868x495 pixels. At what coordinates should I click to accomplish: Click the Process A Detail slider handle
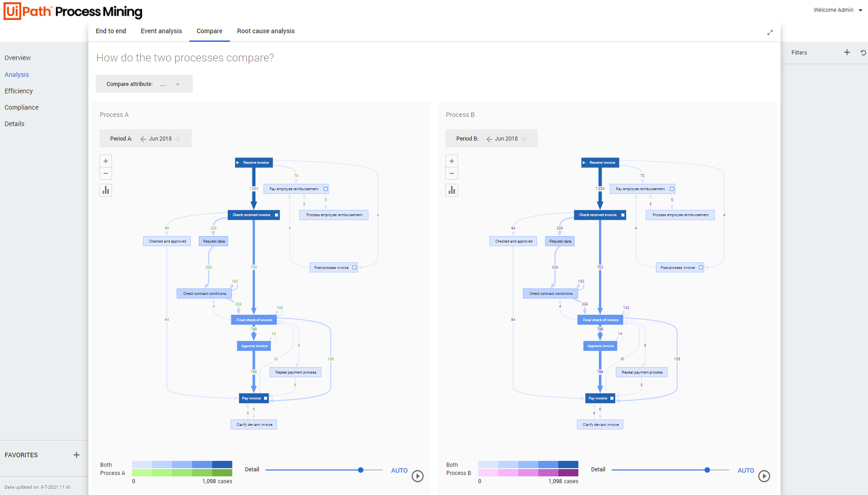pyautogui.click(x=361, y=470)
